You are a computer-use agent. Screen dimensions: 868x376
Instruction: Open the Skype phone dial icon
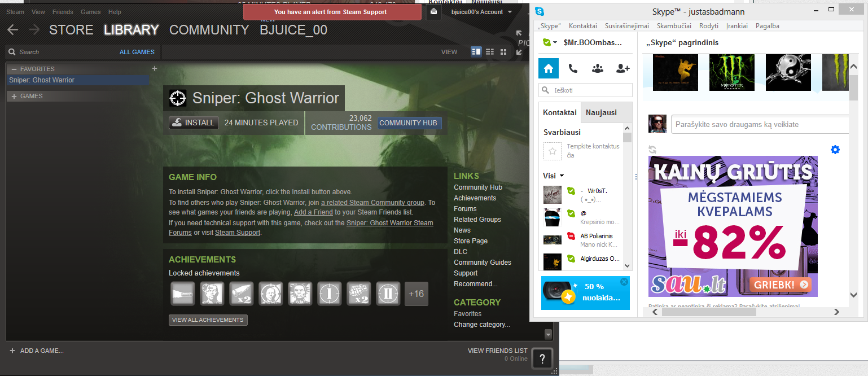click(573, 68)
